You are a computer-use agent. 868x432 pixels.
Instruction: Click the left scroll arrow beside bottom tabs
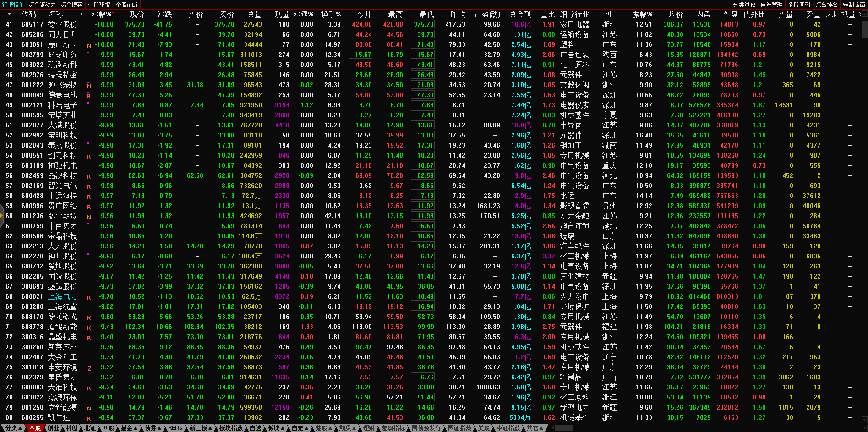click(553, 428)
